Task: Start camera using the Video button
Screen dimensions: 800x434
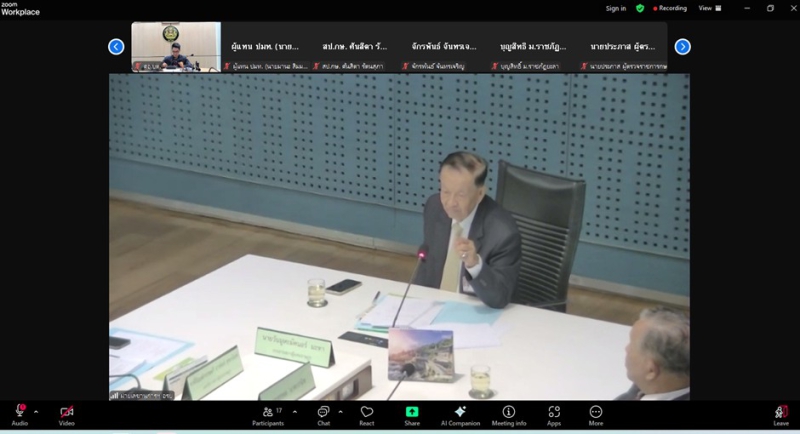Action: coord(66,413)
